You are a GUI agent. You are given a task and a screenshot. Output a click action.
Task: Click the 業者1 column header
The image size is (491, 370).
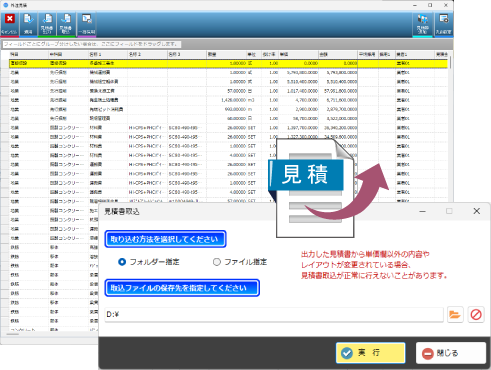[x=415, y=54]
